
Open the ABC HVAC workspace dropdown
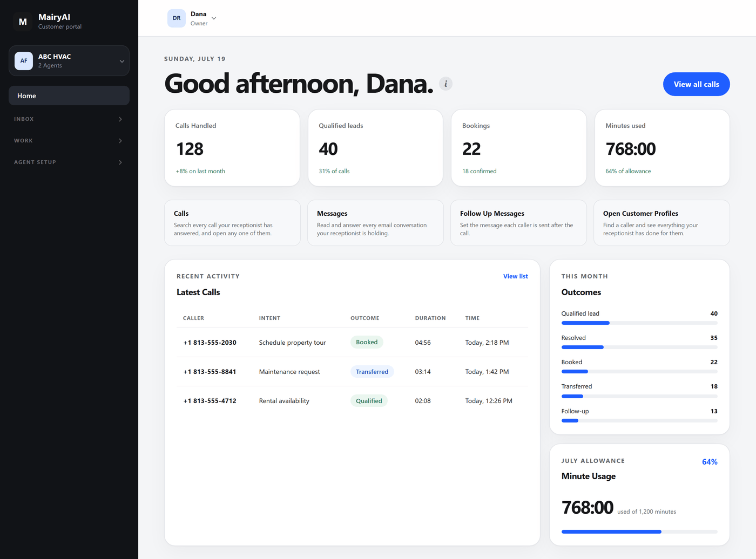click(x=69, y=61)
